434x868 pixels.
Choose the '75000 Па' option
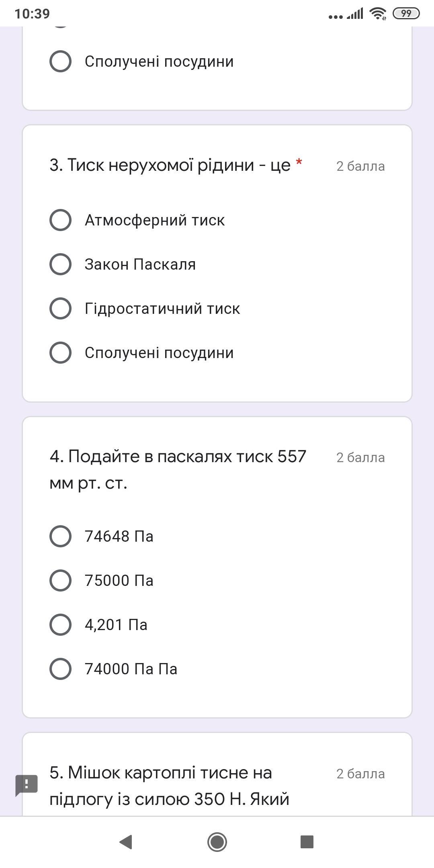point(60,581)
